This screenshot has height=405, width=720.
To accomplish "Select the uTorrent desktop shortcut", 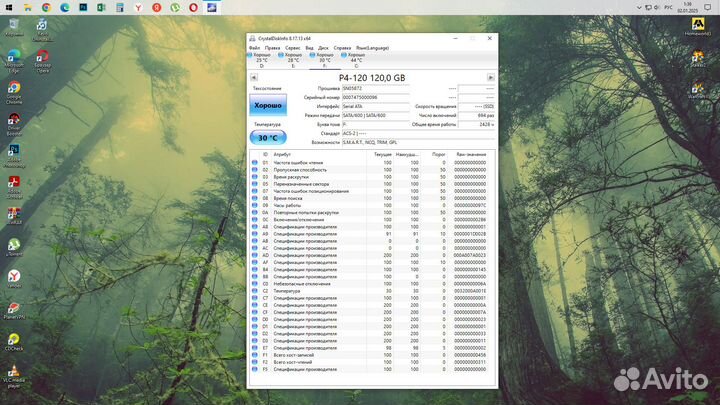I will coord(14,247).
